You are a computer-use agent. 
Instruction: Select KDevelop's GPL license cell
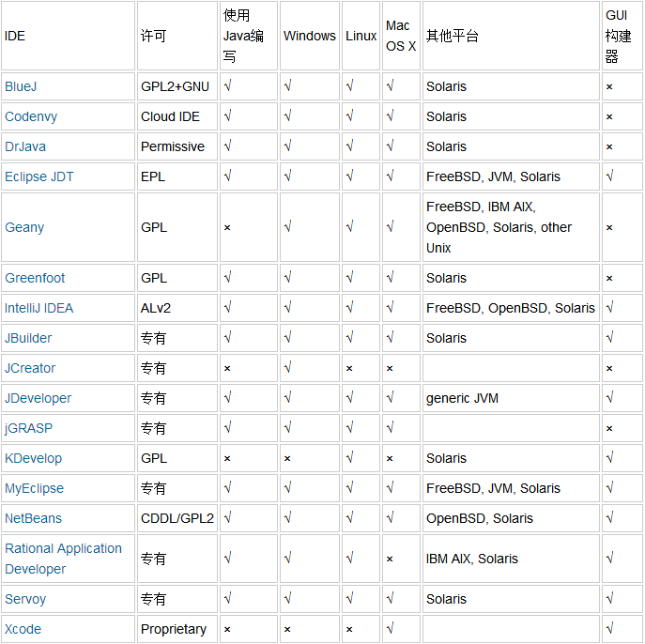[177, 458]
